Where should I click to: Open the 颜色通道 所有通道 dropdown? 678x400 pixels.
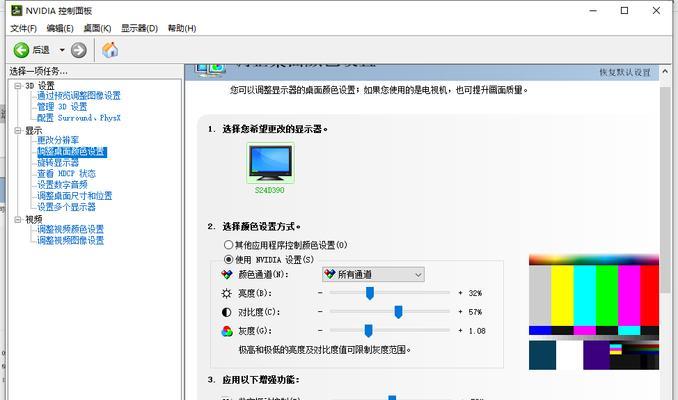(373, 274)
